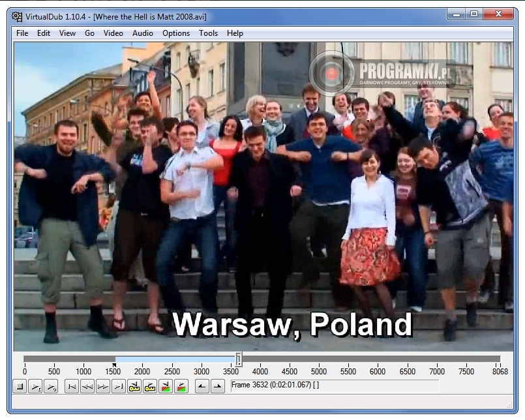Click the selection start marker near frame 1500
Viewport: 525px width, 420px height.
point(114,365)
